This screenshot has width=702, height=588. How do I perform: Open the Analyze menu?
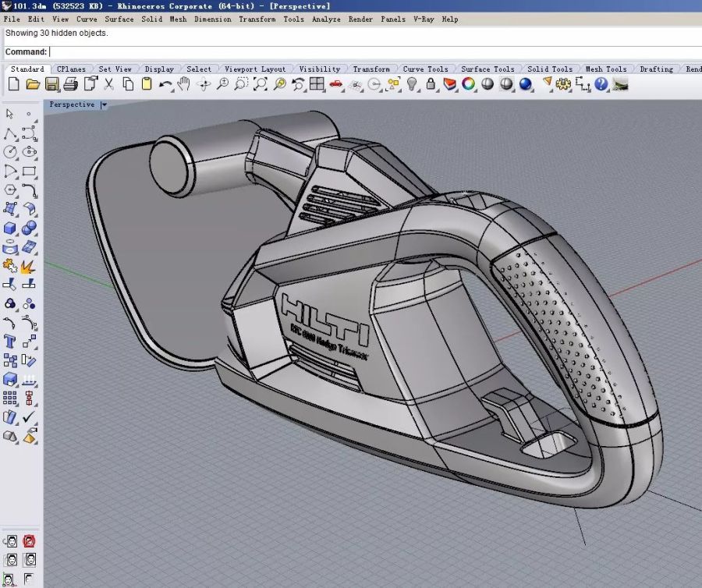click(326, 19)
